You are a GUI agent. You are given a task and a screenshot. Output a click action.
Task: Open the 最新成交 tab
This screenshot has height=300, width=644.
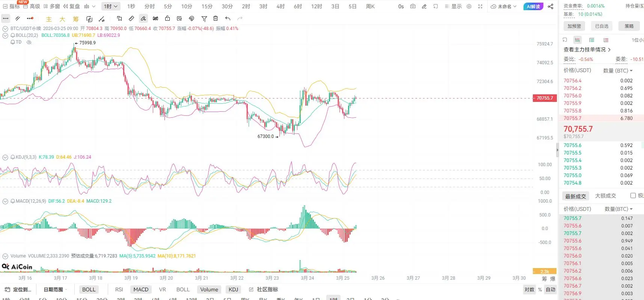coord(576,196)
